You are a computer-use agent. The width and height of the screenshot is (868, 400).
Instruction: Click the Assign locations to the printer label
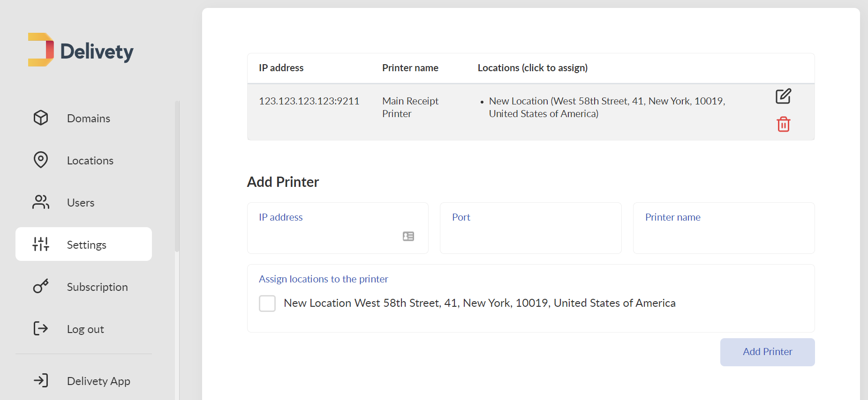point(324,279)
